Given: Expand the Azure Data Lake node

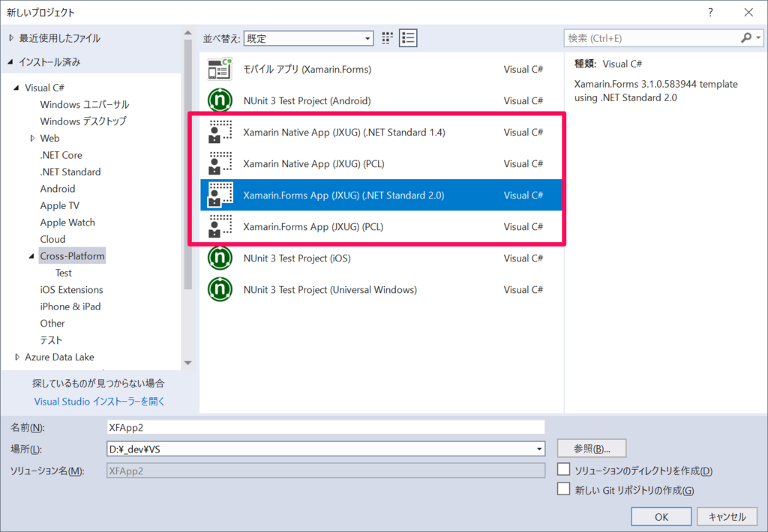Looking at the screenshot, I should [17, 357].
